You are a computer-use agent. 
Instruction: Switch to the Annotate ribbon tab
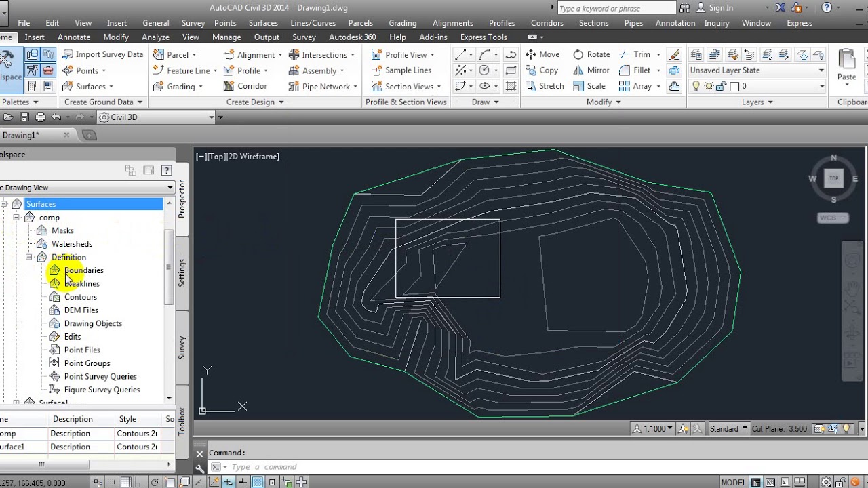click(x=74, y=37)
